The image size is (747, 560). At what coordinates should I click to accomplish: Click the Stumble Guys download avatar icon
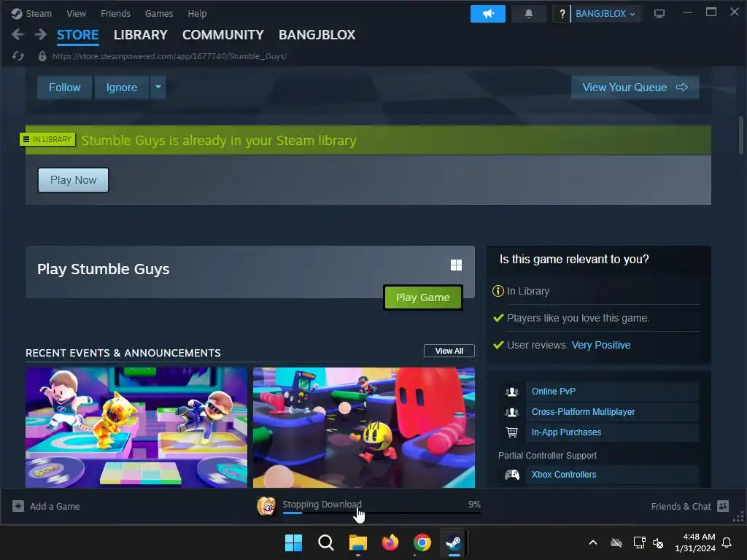coord(266,506)
